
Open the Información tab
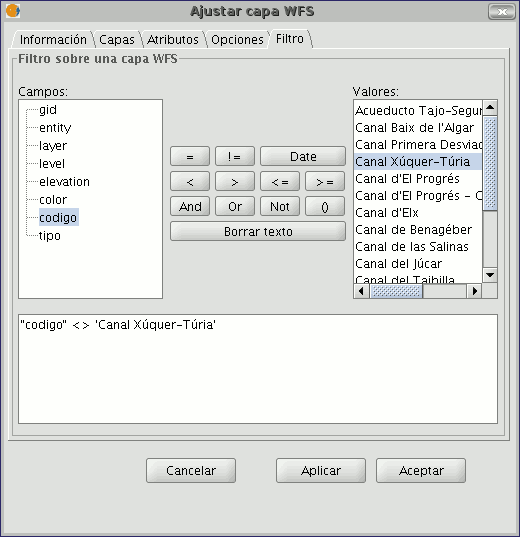tap(53, 39)
